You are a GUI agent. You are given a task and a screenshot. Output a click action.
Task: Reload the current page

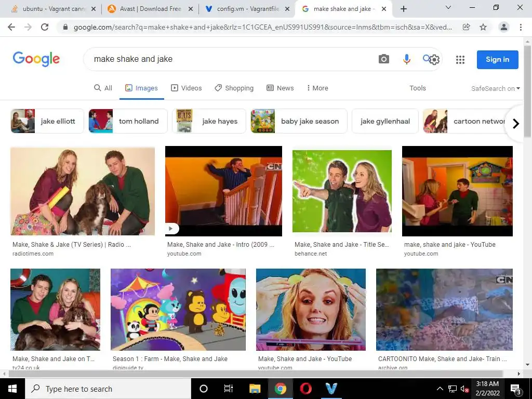pos(45,27)
